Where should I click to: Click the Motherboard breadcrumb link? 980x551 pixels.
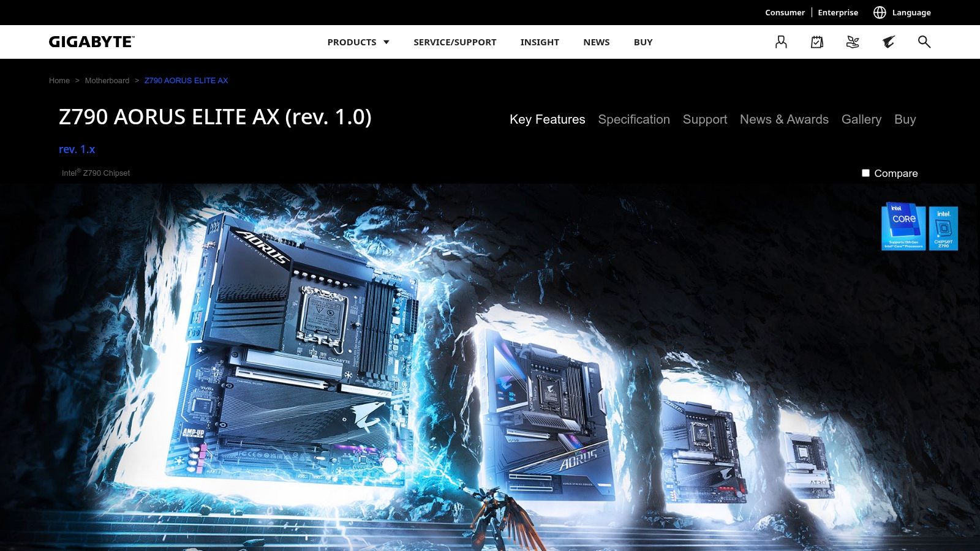coord(107,81)
